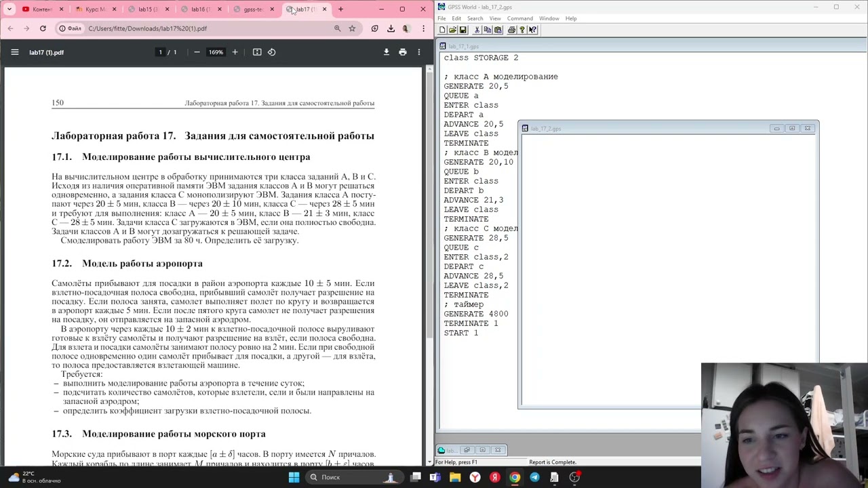This screenshot has height=488, width=868.
Task: Switch to the lab15 tab
Action: (148, 9)
